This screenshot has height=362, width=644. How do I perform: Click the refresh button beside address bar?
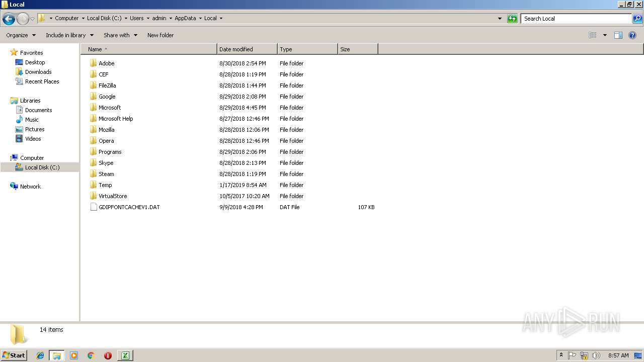pos(512,19)
